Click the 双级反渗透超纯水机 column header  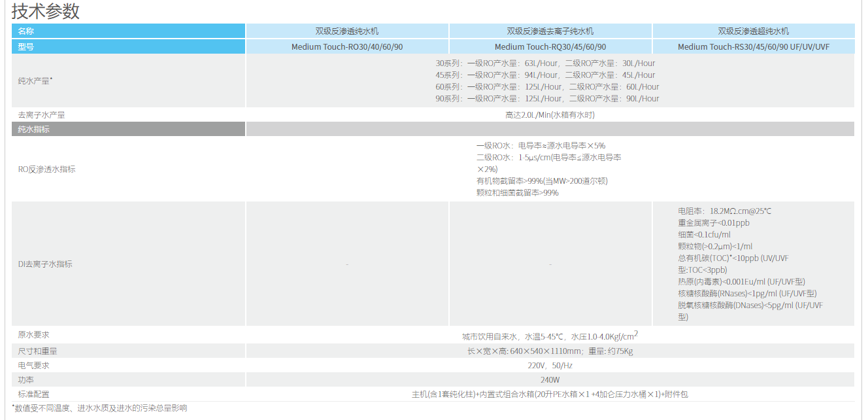[x=754, y=31]
